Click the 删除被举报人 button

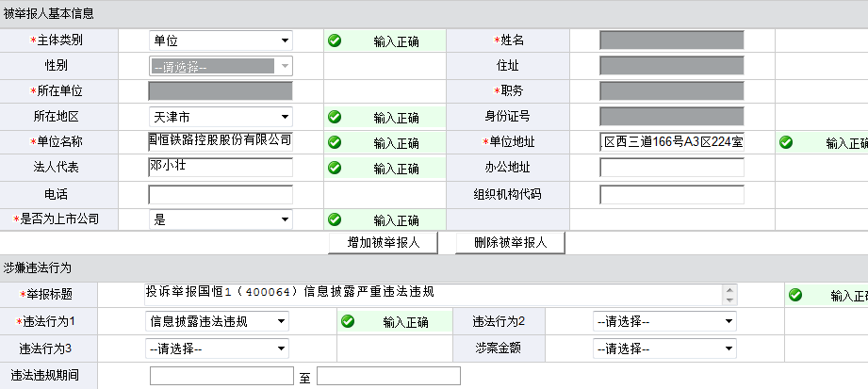coord(510,243)
